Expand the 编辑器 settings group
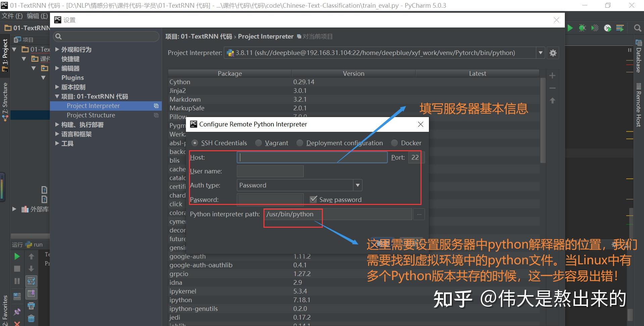Image resolution: width=644 pixels, height=326 pixels. [57, 68]
